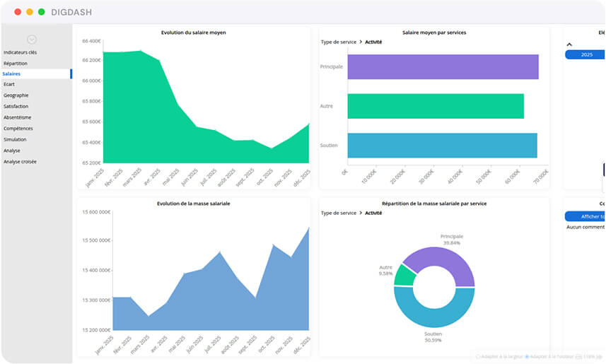Click the blue Afficher button in comments panel
Viewport: 606px width, 364px height.
[x=585, y=216]
